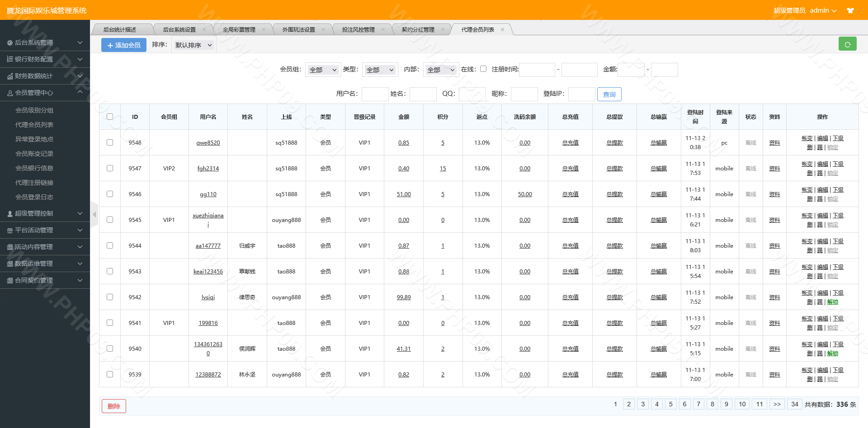
Task: Click the gift icon beside 平台活动管理
Action: pyautogui.click(x=10, y=230)
